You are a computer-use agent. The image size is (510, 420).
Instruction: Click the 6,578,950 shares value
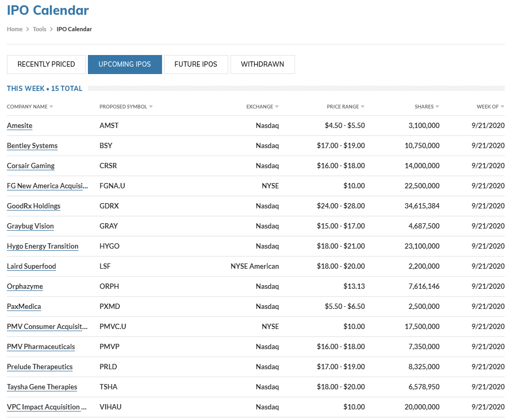click(424, 387)
